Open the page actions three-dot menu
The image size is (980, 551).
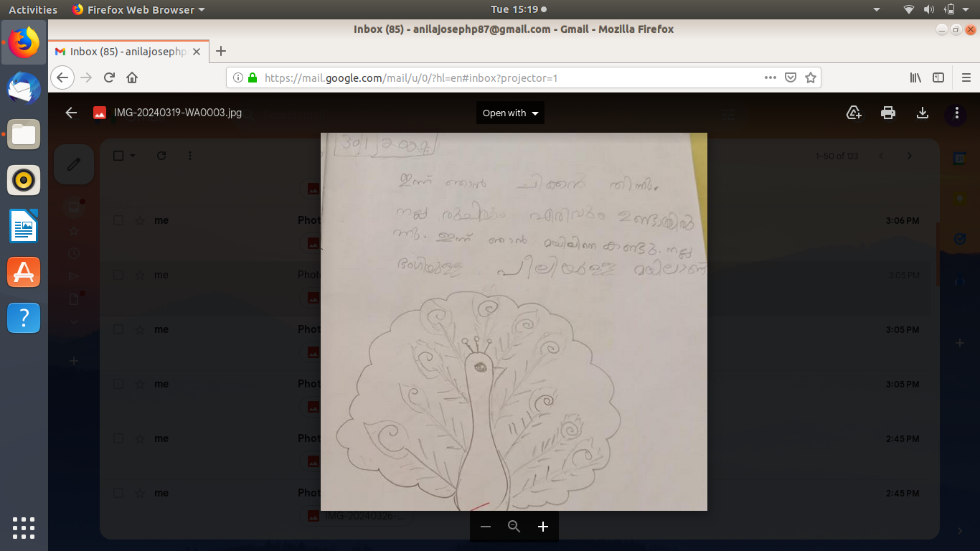pyautogui.click(x=770, y=77)
